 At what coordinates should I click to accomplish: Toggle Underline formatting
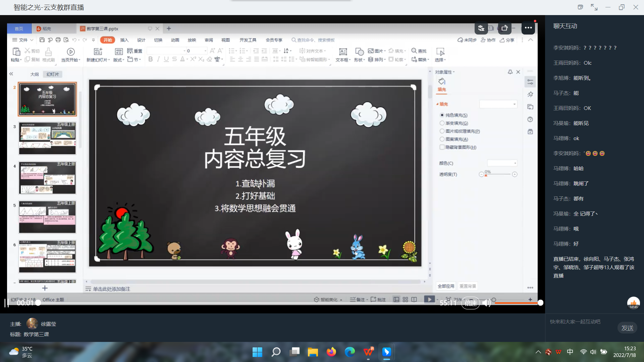[x=166, y=59]
